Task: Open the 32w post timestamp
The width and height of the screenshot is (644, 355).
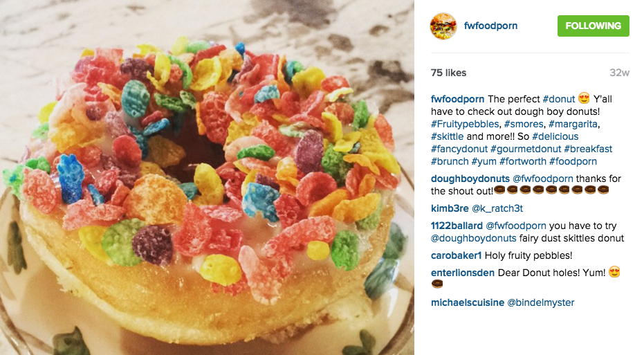Action: (619, 73)
